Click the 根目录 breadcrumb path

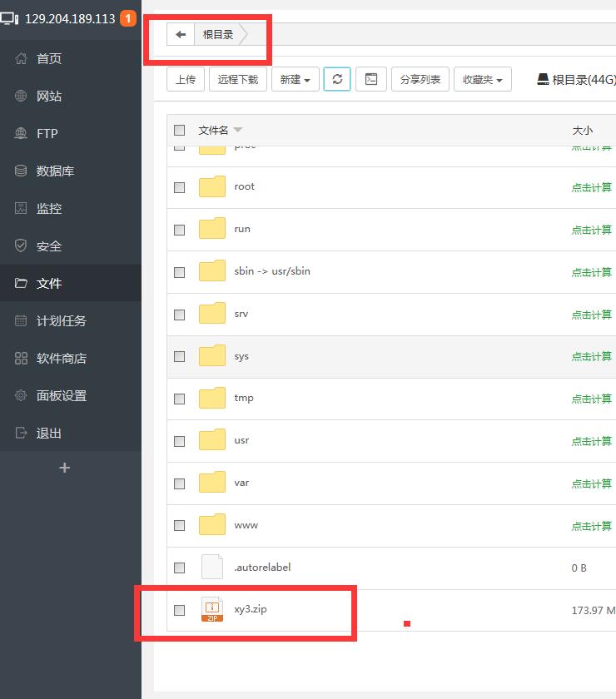(x=218, y=34)
